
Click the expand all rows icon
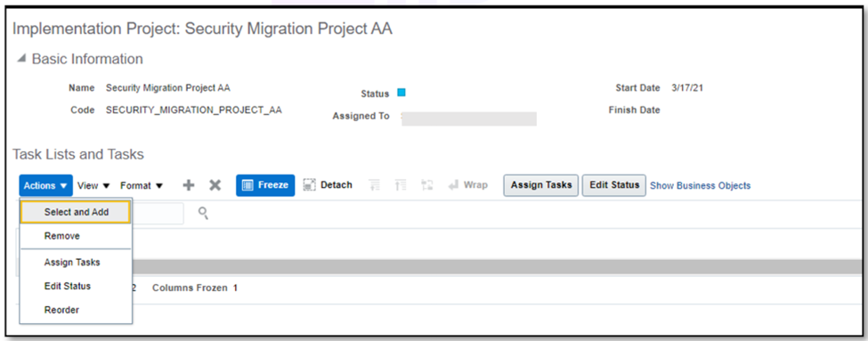coord(401,185)
